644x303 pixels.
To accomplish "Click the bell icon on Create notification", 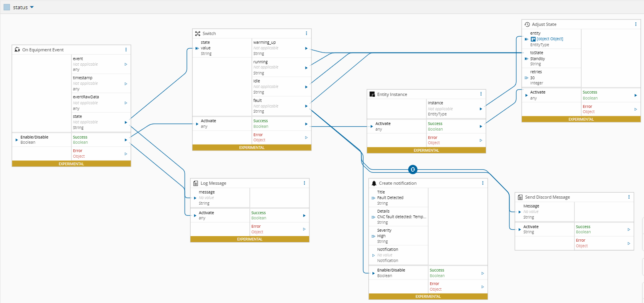I will [374, 183].
